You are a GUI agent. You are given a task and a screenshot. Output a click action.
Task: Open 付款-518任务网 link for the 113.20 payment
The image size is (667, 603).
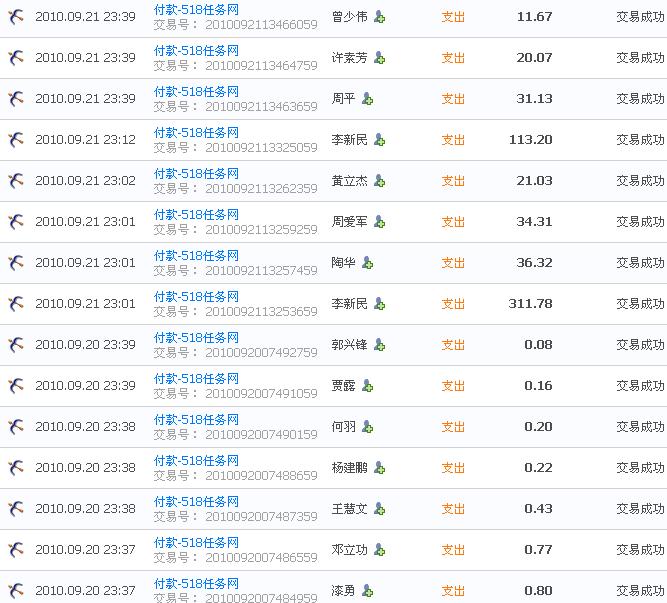coord(196,133)
